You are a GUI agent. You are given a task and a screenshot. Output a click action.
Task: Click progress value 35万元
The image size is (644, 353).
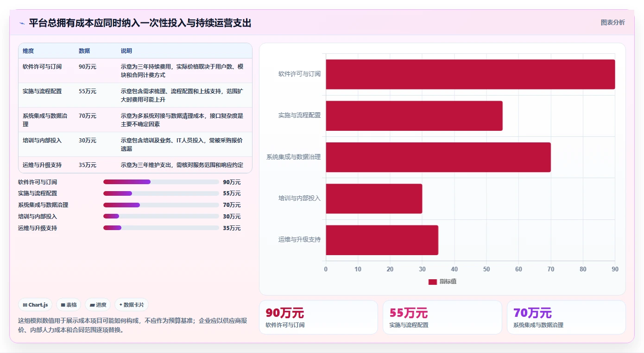coord(232,228)
